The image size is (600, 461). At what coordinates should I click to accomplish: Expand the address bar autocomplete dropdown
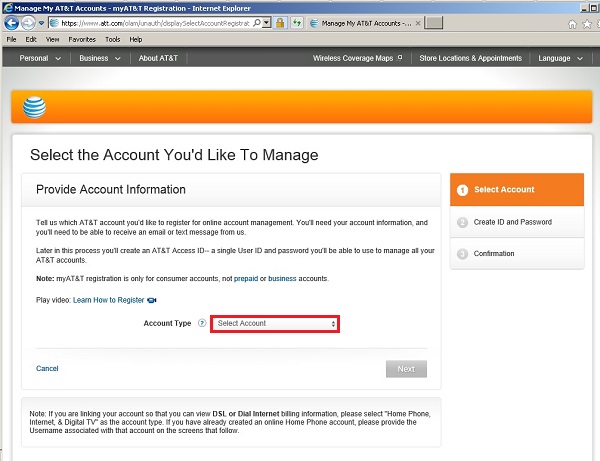pyautogui.click(x=267, y=23)
